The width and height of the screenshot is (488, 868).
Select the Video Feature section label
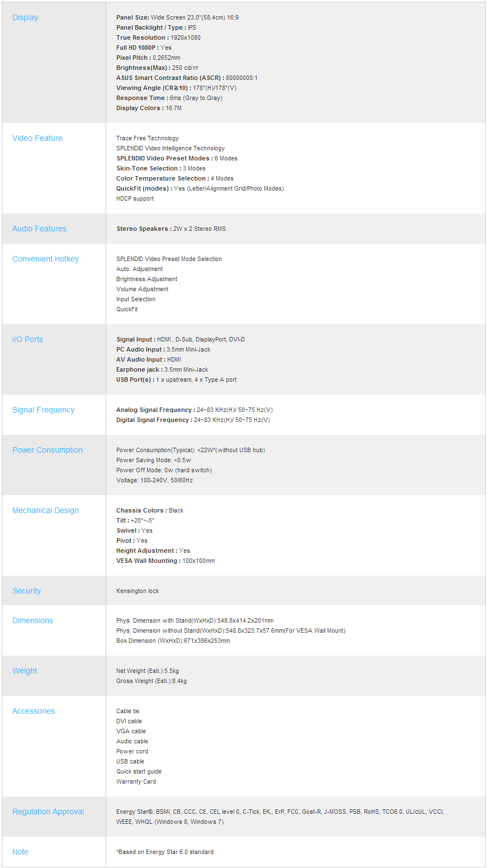pos(37,138)
